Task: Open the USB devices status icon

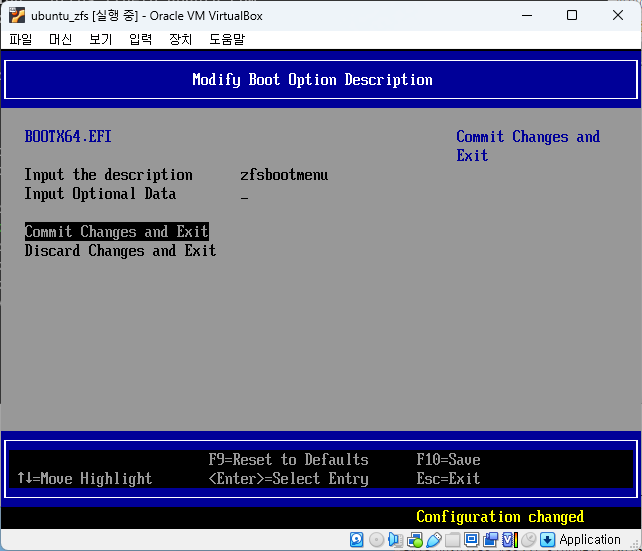Action: pyautogui.click(x=433, y=540)
